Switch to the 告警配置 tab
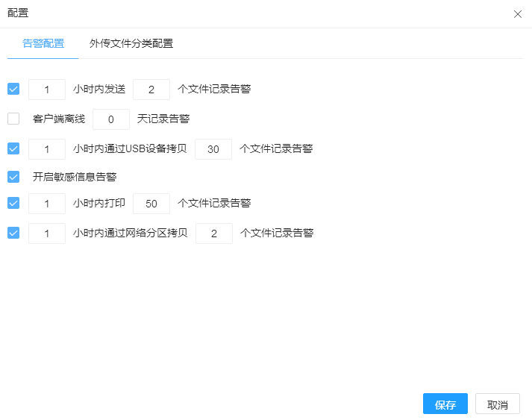532x420 pixels. [x=43, y=43]
